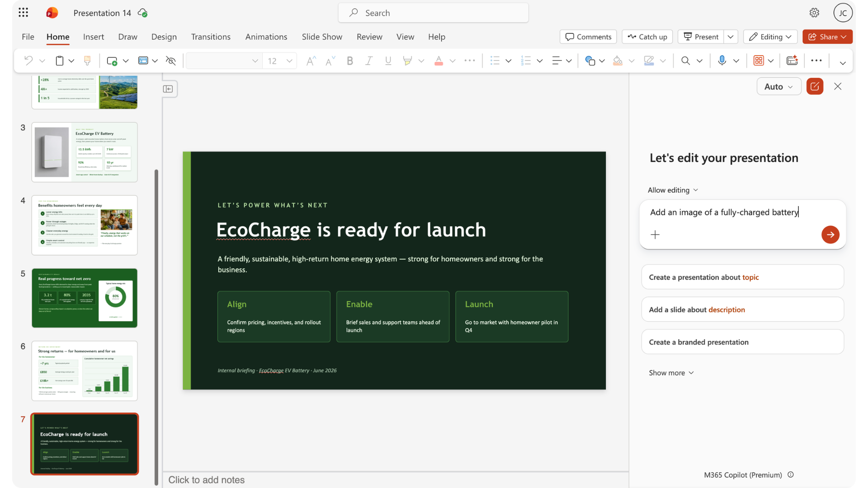The height and width of the screenshot is (488, 868).
Task: Open the Auto model dropdown
Action: pyautogui.click(x=778, y=86)
